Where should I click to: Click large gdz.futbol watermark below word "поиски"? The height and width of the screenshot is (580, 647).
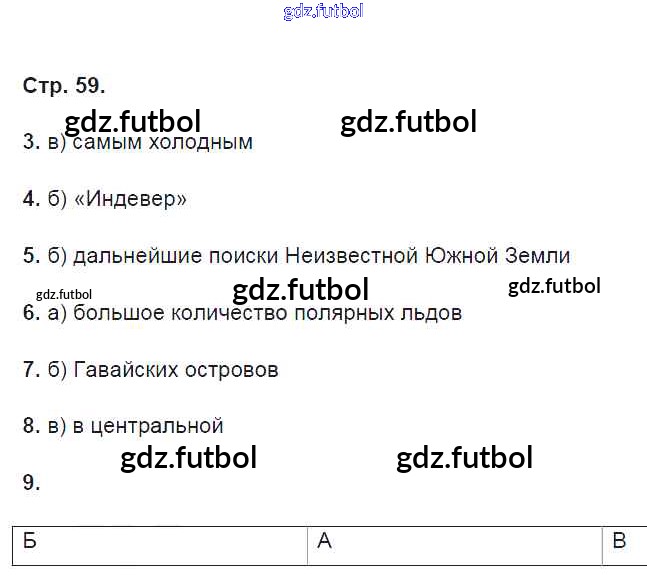tap(300, 290)
